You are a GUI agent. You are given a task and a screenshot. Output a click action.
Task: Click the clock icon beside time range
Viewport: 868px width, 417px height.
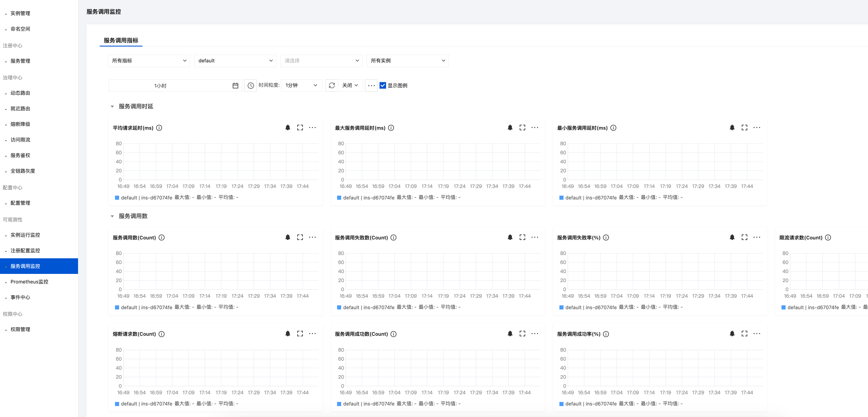click(x=250, y=86)
